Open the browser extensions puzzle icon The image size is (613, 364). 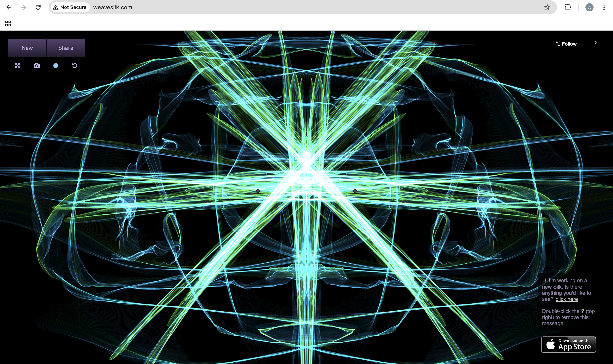coord(568,7)
